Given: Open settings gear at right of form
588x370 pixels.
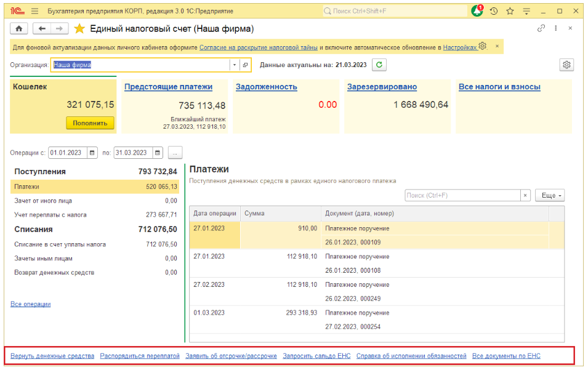Looking at the screenshot, I should click(x=566, y=65).
